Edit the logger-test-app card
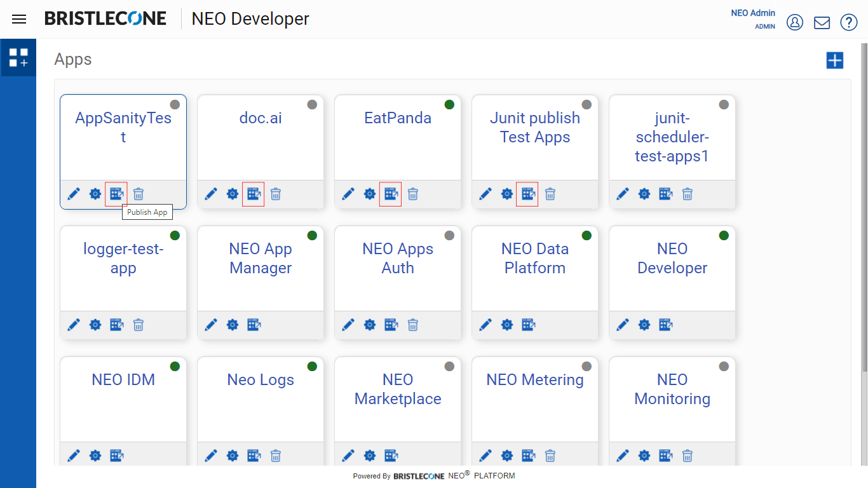The image size is (868, 488). click(x=74, y=325)
